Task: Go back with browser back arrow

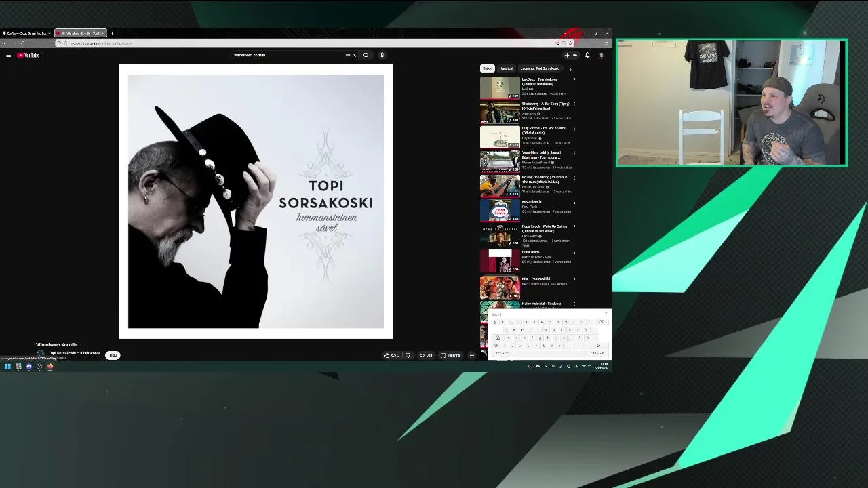Action: (5, 43)
